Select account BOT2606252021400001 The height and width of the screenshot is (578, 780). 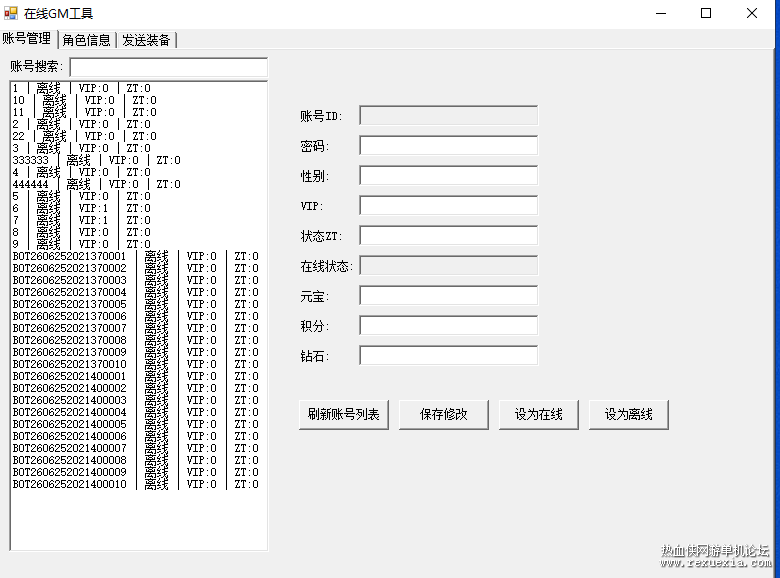pos(138,376)
